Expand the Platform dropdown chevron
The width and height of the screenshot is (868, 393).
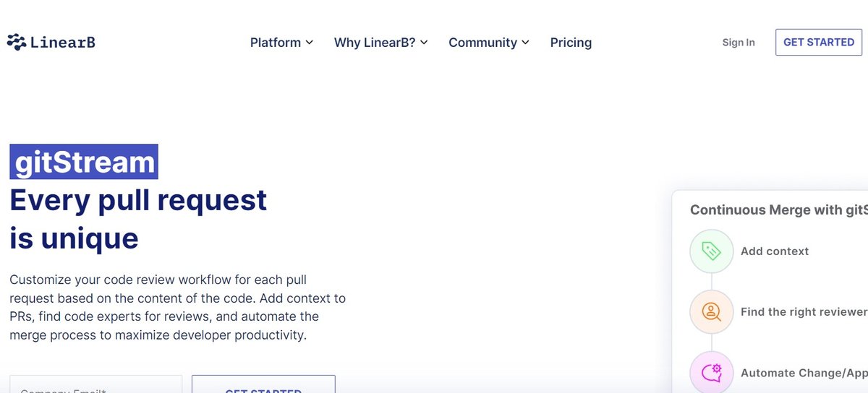point(310,43)
